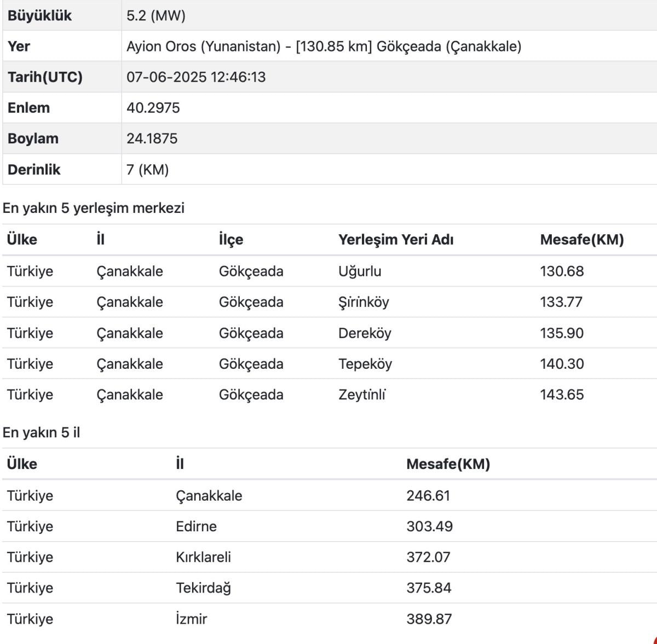Viewport: 657px width, 644px height.
Task: Click the date value 07-06-2025 12:46:13
Action: [196, 77]
